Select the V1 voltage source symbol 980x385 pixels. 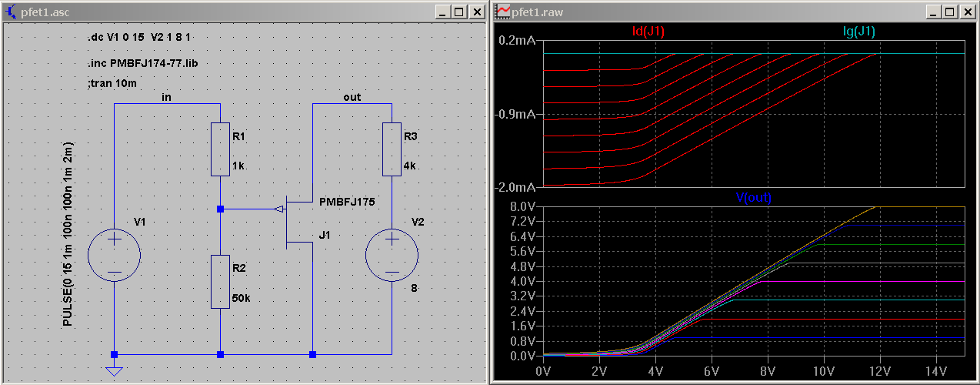click(x=114, y=254)
